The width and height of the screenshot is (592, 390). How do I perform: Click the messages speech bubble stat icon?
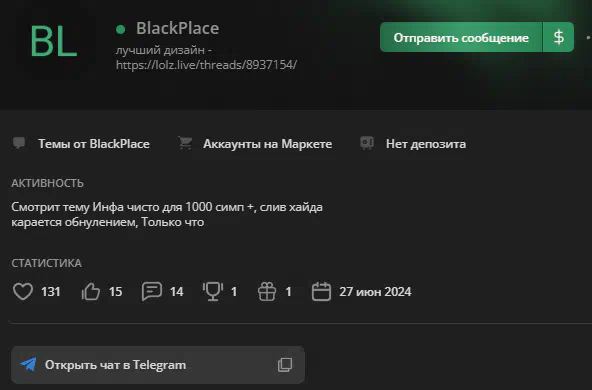[x=152, y=291]
